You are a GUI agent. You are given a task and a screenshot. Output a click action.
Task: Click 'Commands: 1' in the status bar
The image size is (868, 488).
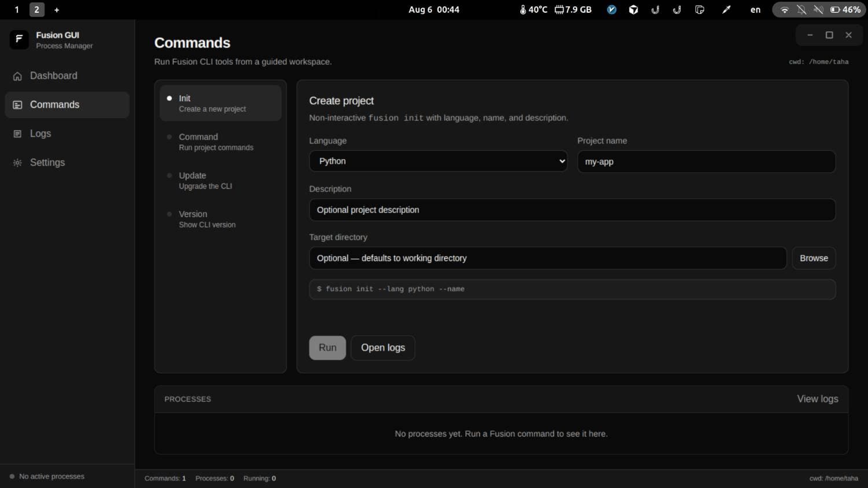point(165,478)
